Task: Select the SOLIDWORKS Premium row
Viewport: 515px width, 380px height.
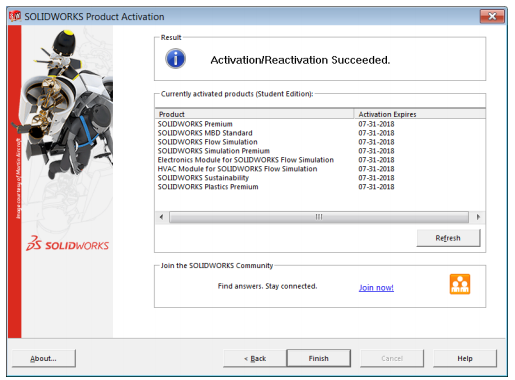Action: point(320,124)
